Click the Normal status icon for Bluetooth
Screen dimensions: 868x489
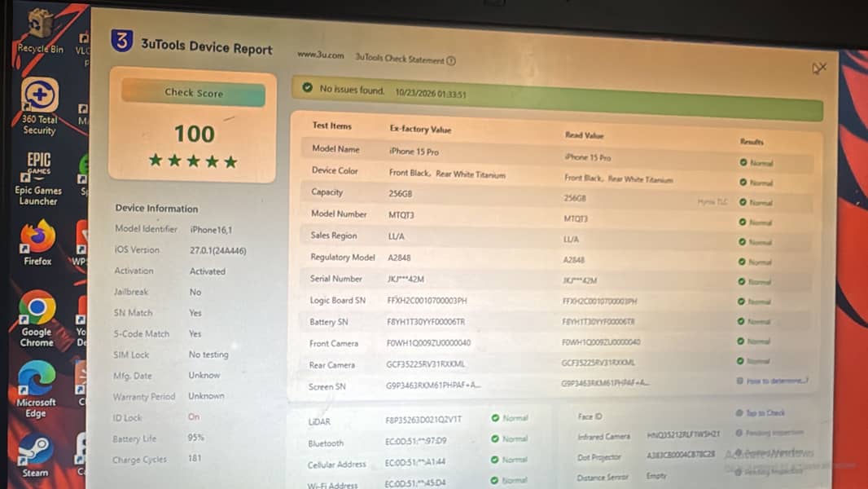pyautogui.click(x=495, y=438)
